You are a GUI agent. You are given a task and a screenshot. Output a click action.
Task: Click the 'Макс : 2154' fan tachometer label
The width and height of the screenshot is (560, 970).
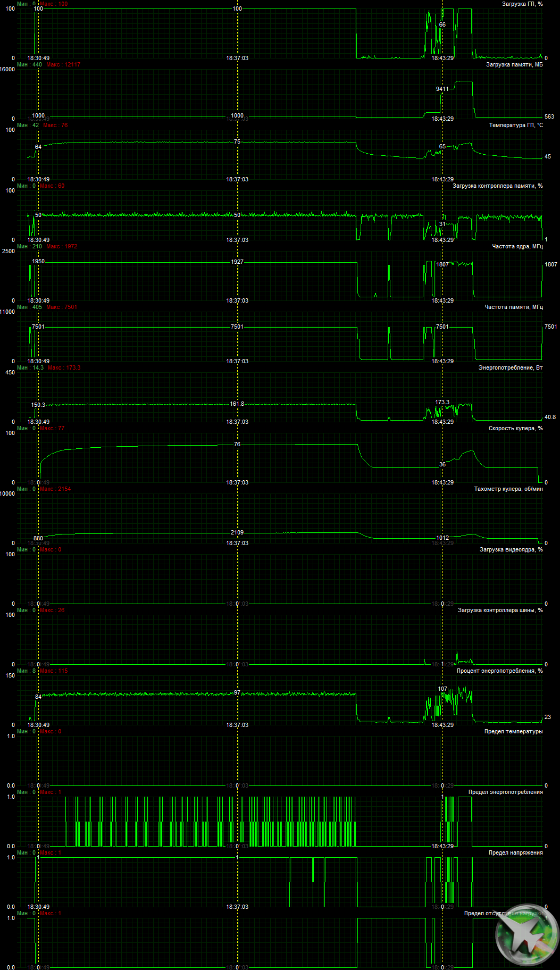55,489
